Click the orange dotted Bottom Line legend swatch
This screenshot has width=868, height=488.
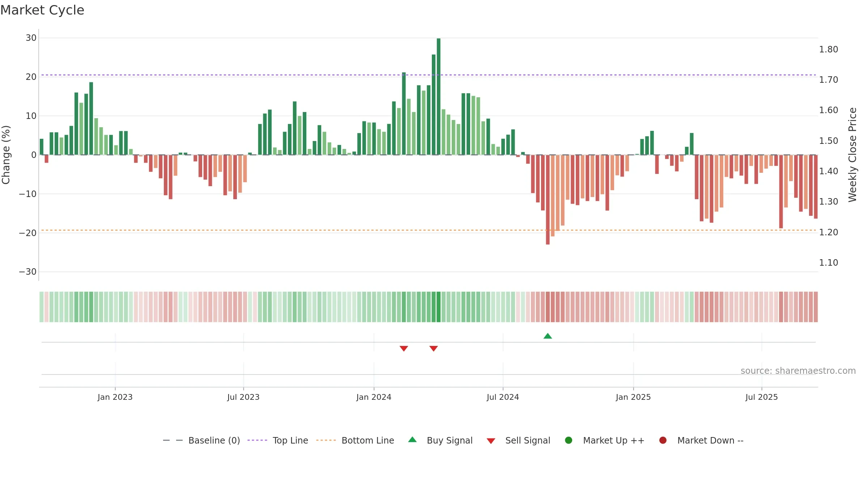[x=326, y=440]
